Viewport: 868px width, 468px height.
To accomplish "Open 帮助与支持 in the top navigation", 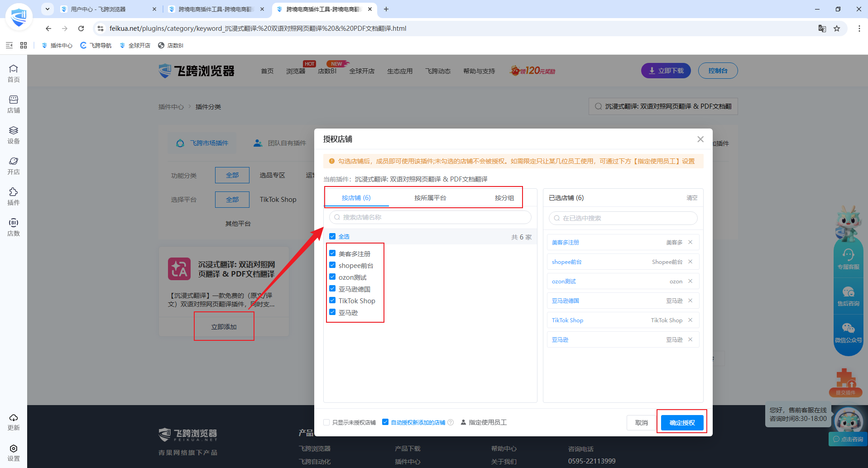I will [479, 71].
